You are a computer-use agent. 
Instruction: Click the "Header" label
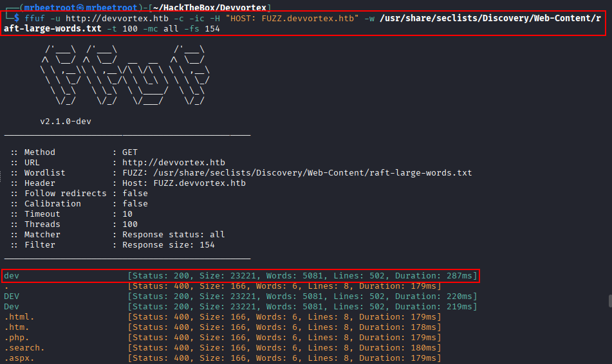click(40, 183)
